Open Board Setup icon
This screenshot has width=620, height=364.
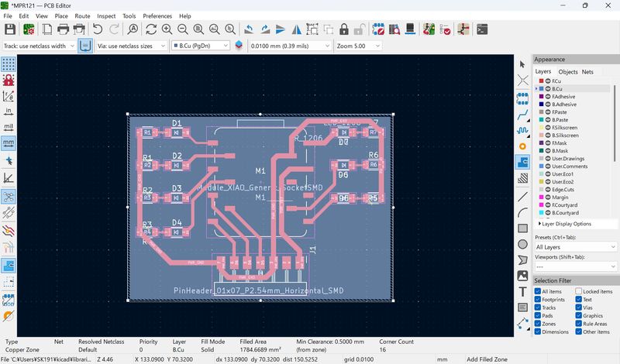point(29,29)
